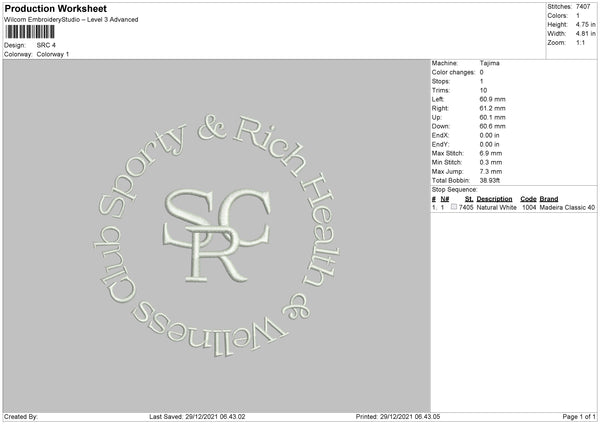Click the N# column header

tap(445, 199)
